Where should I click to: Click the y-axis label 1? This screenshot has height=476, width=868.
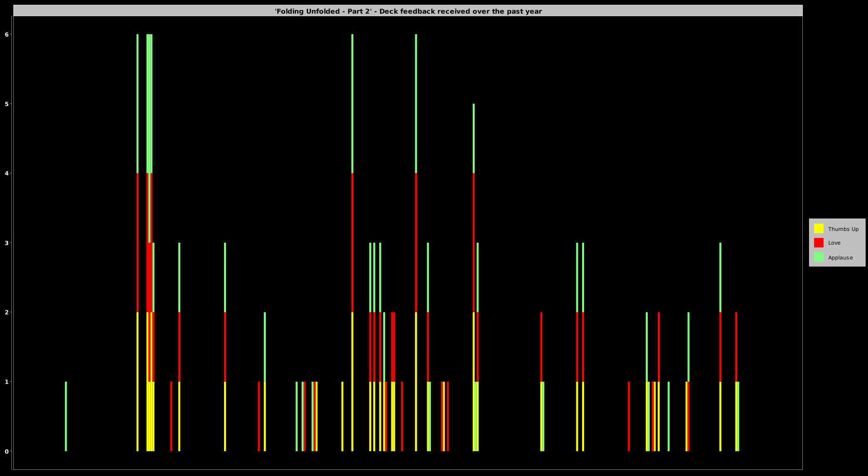(x=7, y=382)
